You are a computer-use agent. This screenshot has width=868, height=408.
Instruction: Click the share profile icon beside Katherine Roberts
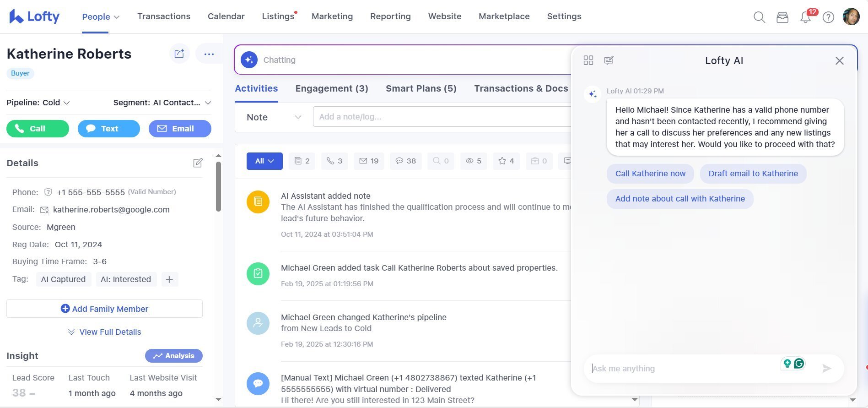[179, 54]
